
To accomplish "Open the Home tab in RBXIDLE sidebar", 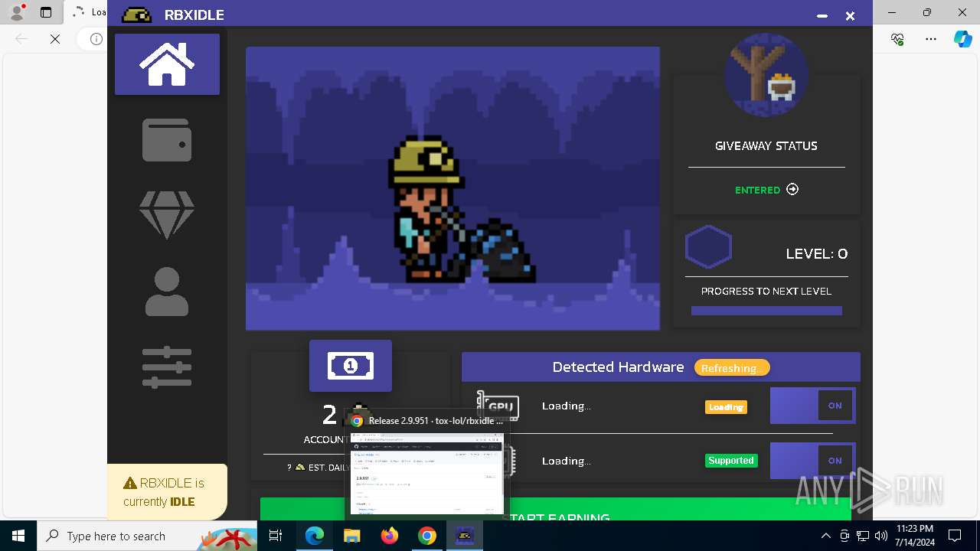I will coord(167,64).
